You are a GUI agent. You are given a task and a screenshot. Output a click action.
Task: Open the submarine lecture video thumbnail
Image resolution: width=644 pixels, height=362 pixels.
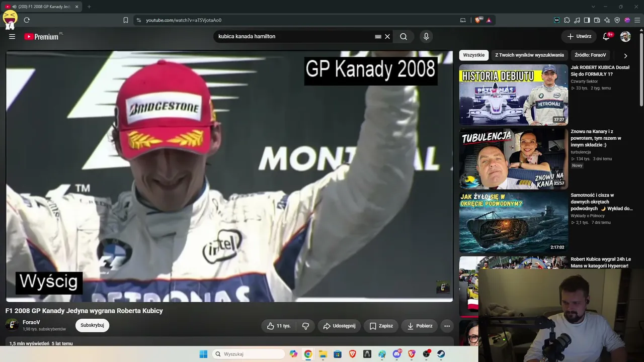click(513, 222)
